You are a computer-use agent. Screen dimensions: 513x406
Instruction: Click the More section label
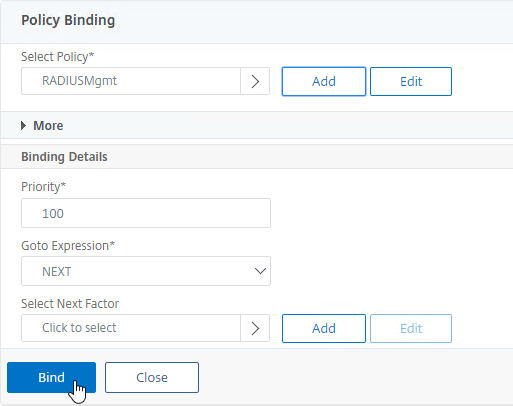(48, 126)
